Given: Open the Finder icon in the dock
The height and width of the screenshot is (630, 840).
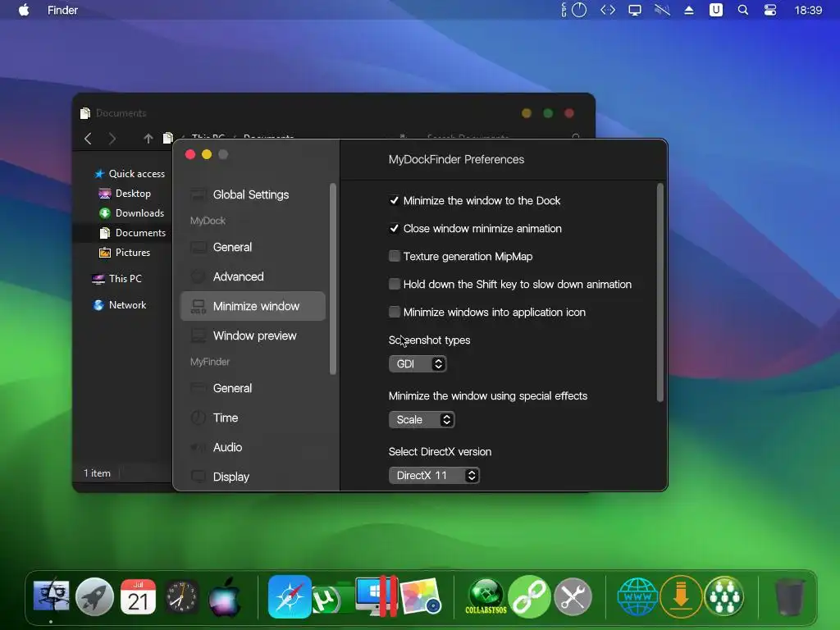Looking at the screenshot, I should [x=51, y=596].
